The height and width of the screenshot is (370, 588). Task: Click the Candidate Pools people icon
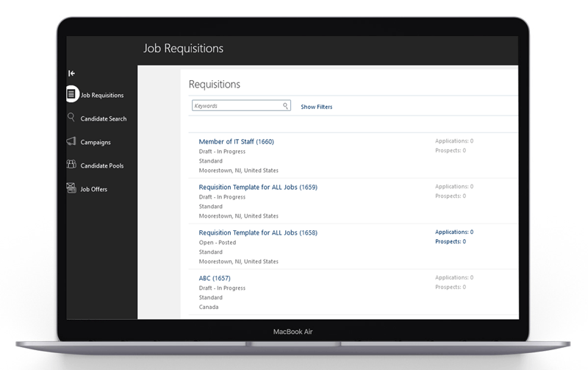point(71,164)
